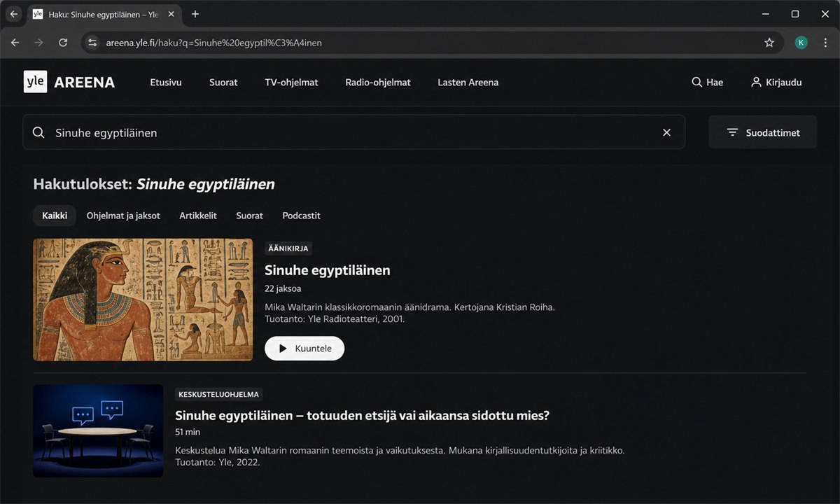Select the Kaikki results tab

[55, 216]
